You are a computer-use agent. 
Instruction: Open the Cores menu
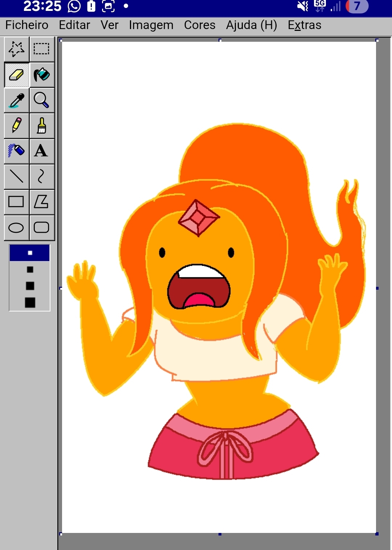[200, 25]
